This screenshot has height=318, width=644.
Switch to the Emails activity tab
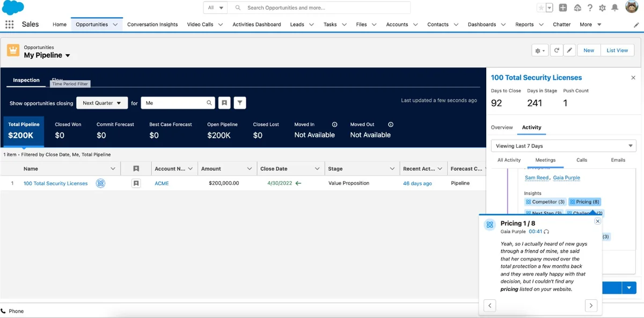click(618, 160)
